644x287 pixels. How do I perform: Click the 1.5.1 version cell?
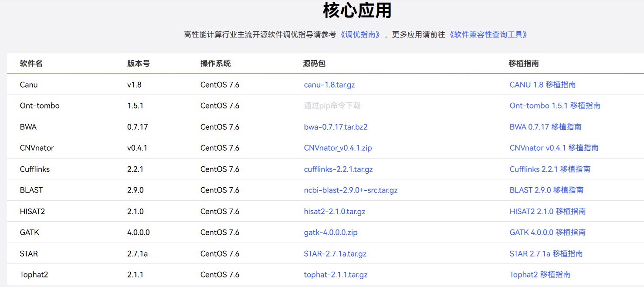coord(136,105)
